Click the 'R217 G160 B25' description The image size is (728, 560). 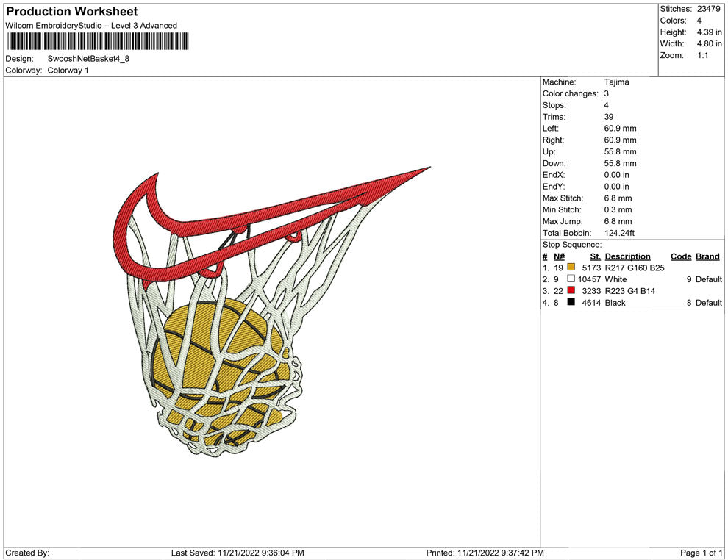click(635, 268)
